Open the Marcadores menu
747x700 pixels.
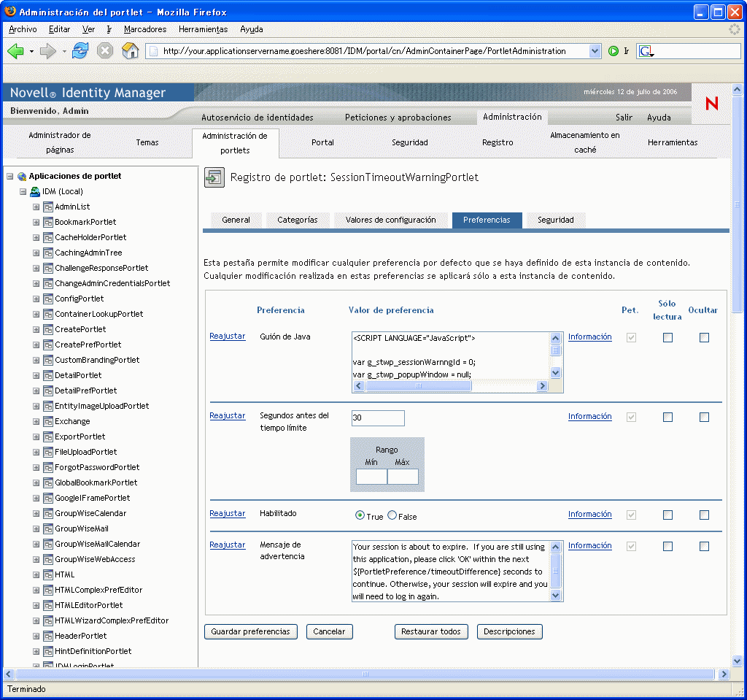(x=144, y=29)
